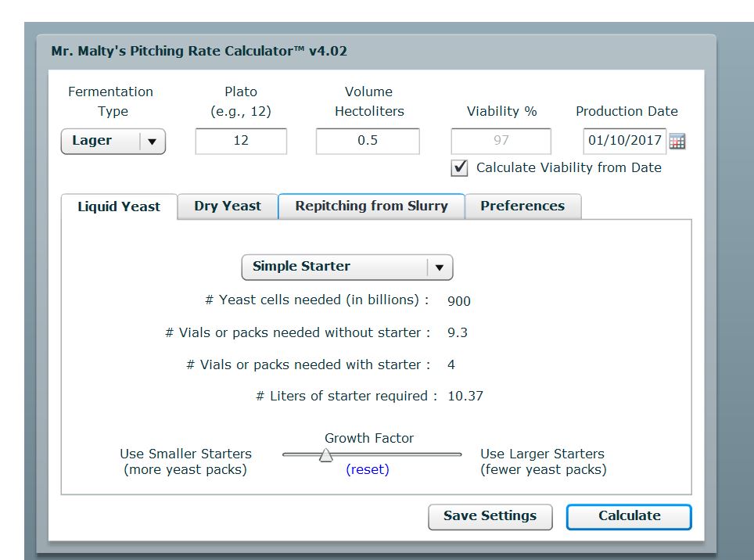Select the Production Date text field
Viewport: 754px width, 560px height.
click(x=624, y=142)
